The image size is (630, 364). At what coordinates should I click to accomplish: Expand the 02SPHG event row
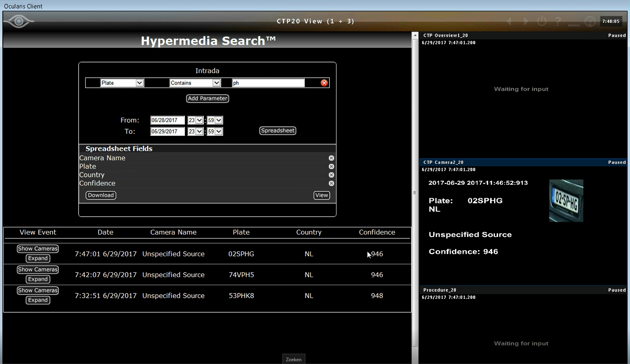[38, 258]
